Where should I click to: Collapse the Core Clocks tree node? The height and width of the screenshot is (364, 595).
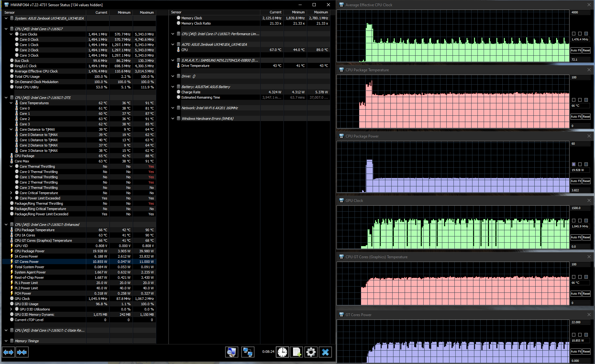point(11,34)
